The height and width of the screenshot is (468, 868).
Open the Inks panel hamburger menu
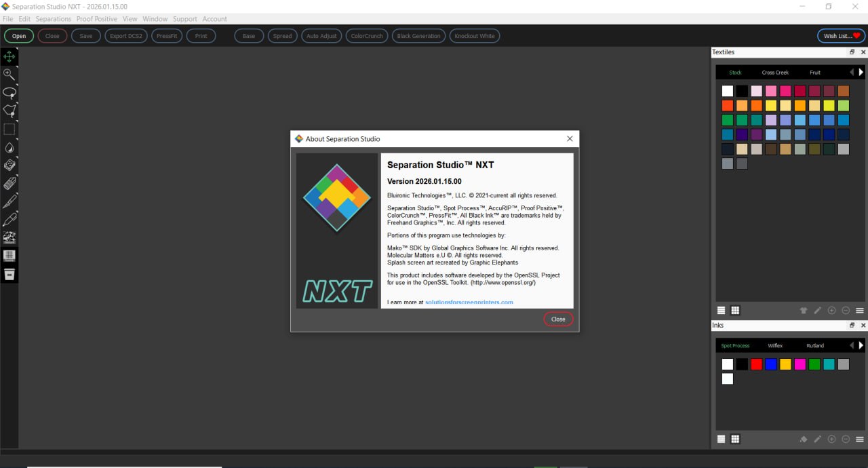(x=860, y=440)
